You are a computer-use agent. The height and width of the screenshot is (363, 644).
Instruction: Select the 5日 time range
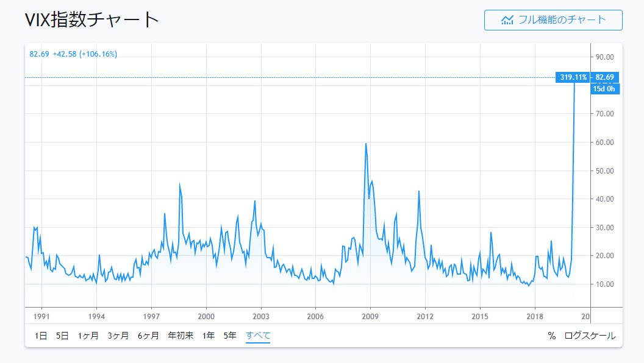pyautogui.click(x=62, y=336)
